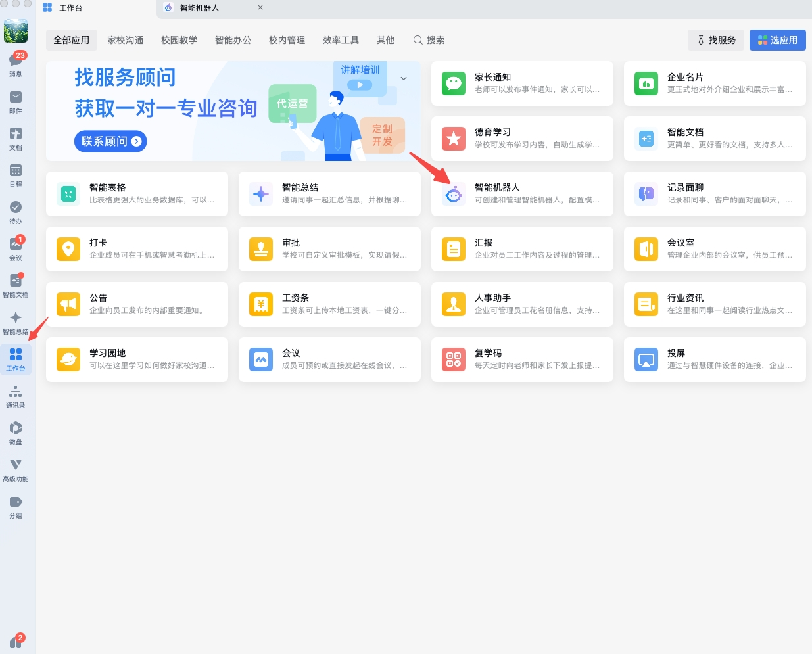The height and width of the screenshot is (654, 812).
Task: Click the user avatar in the sidebar
Action: click(x=16, y=31)
